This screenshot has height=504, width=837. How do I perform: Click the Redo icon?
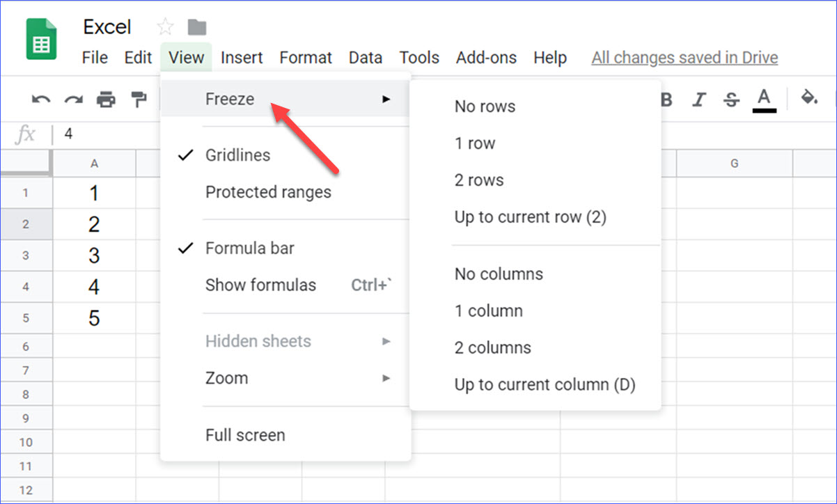[x=73, y=99]
